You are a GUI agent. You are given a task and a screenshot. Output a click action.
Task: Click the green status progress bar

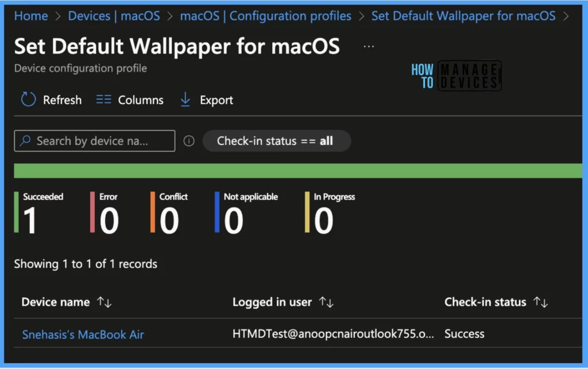tap(298, 171)
